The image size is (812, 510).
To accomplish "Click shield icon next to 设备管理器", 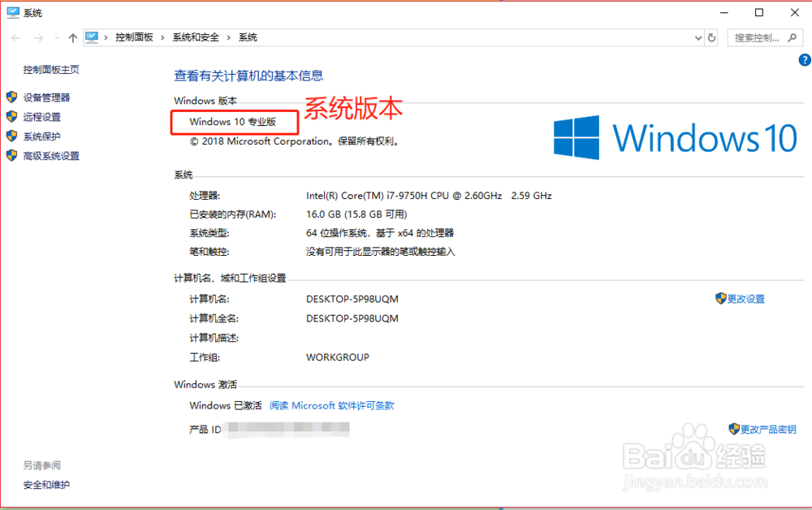I will [12, 97].
